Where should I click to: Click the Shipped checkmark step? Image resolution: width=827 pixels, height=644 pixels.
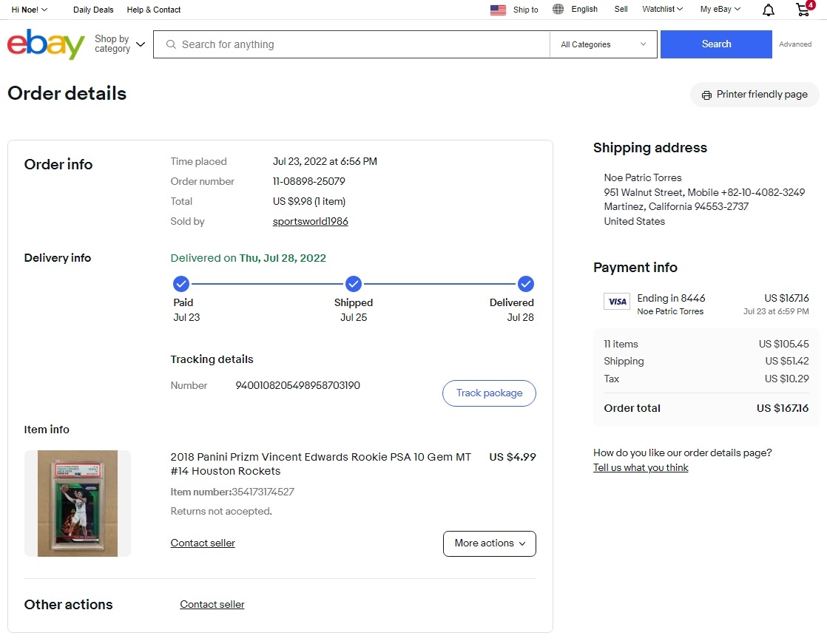354,283
